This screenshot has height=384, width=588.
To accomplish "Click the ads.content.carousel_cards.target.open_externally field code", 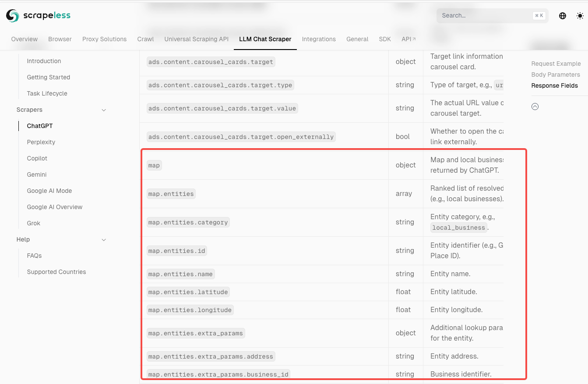I will tap(241, 137).
